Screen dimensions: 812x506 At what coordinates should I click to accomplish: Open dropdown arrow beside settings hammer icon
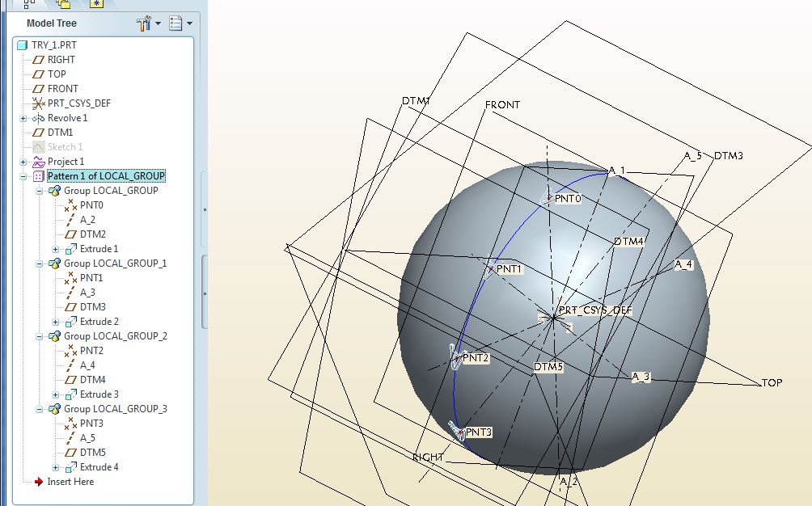coord(158,23)
